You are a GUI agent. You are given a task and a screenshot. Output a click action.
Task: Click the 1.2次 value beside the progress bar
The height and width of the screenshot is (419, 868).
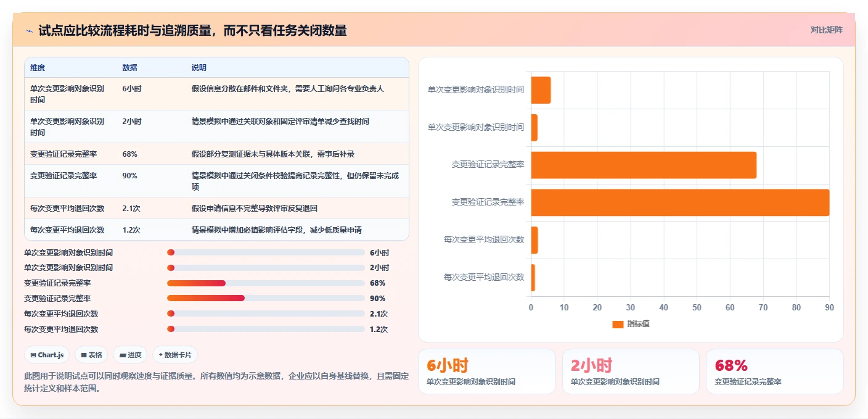379,330
